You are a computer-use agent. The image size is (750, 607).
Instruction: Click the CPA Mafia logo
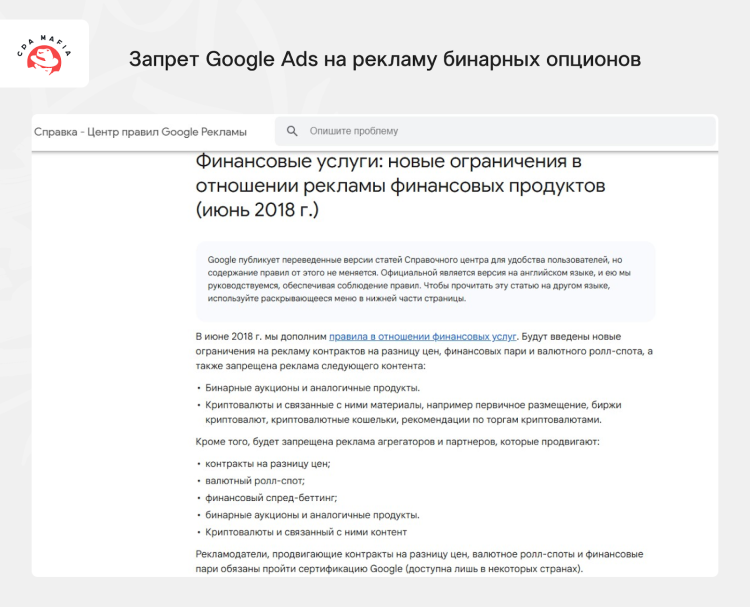pyautogui.click(x=44, y=54)
